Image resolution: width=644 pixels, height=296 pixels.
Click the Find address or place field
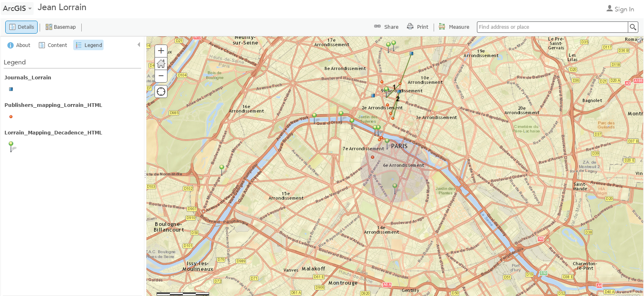point(552,27)
